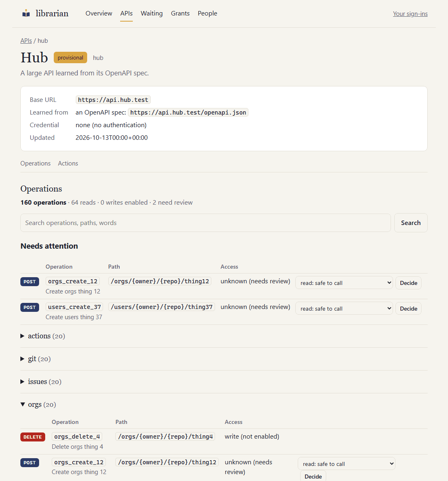Follow the APIs breadcrumb link
This screenshot has width=448, height=481.
(26, 41)
